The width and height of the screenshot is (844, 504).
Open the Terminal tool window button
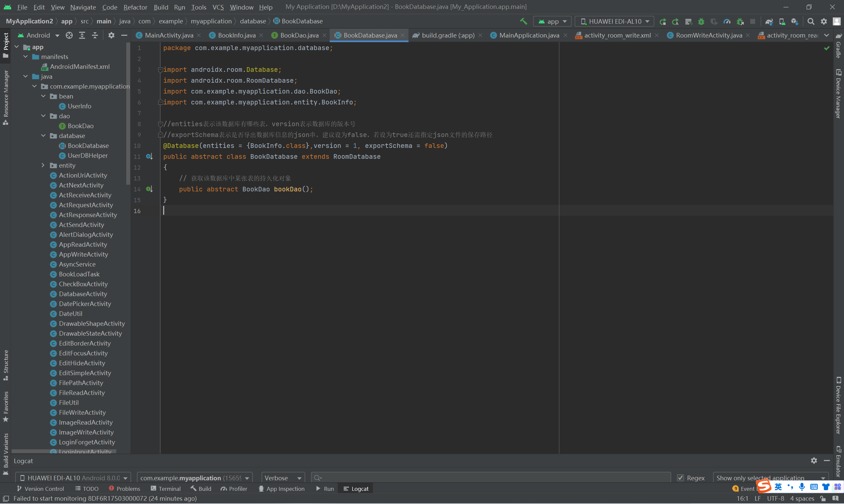166,489
